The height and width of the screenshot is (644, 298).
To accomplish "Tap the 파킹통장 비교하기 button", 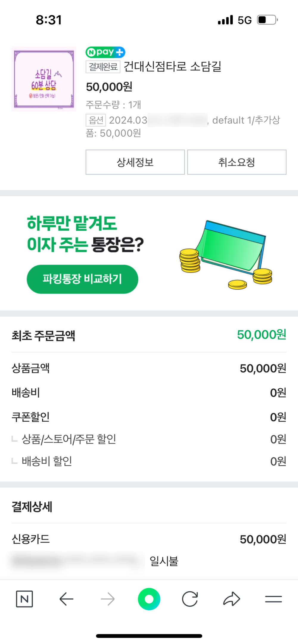I will [82, 279].
